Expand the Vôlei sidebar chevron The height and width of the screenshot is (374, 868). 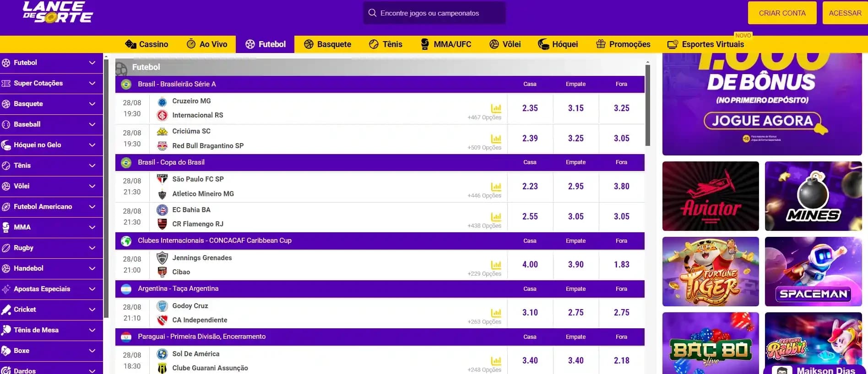[x=92, y=186]
